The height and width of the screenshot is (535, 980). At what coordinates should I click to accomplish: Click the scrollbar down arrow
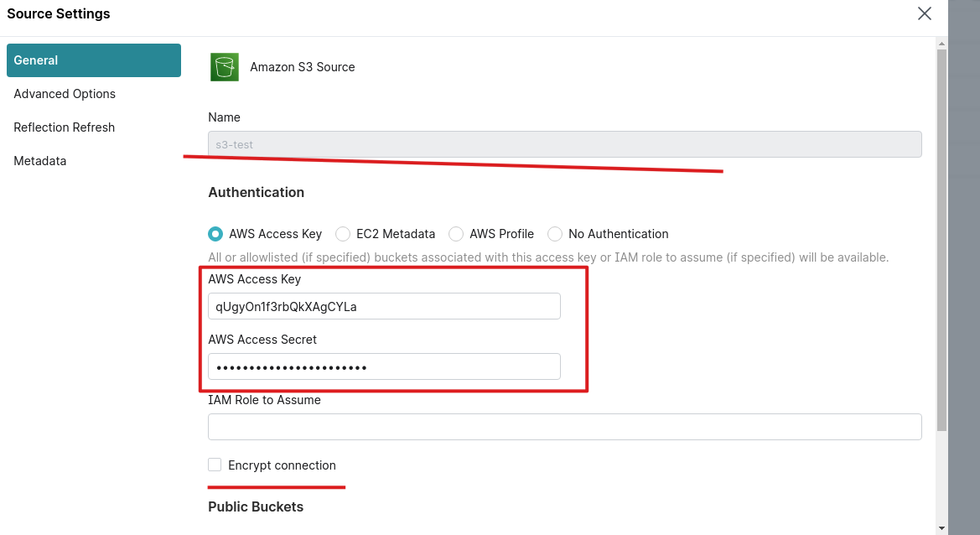[x=942, y=529]
